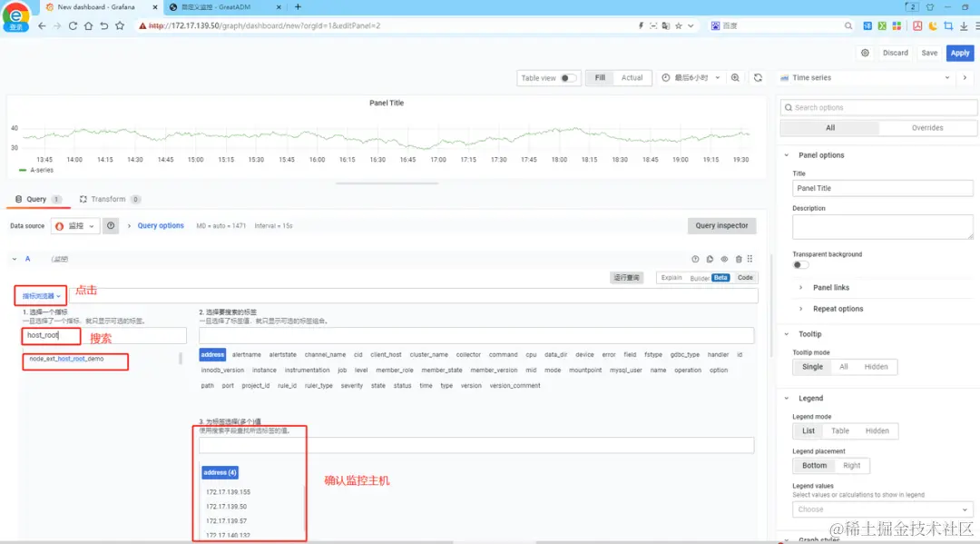The image size is (980, 544).
Task: Set Legend placement to Right
Action: click(851, 466)
